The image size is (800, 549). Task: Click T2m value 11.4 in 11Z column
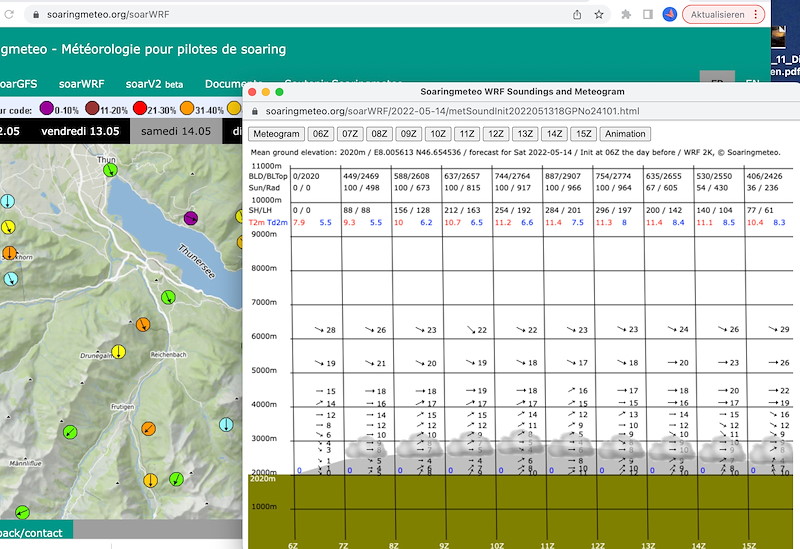pos(554,222)
